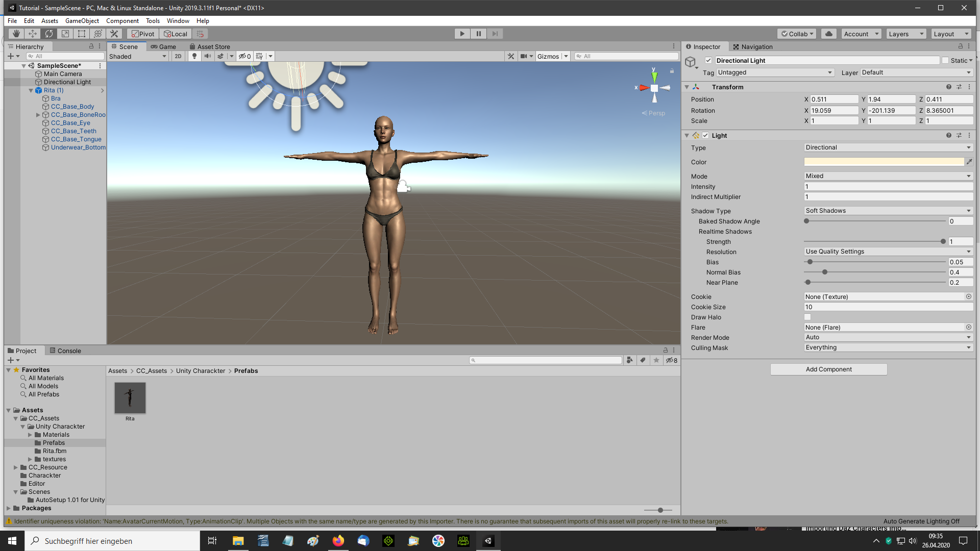The width and height of the screenshot is (980, 551).
Task: Open component editor tools wrench icon in scene bar
Action: tap(511, 56)
